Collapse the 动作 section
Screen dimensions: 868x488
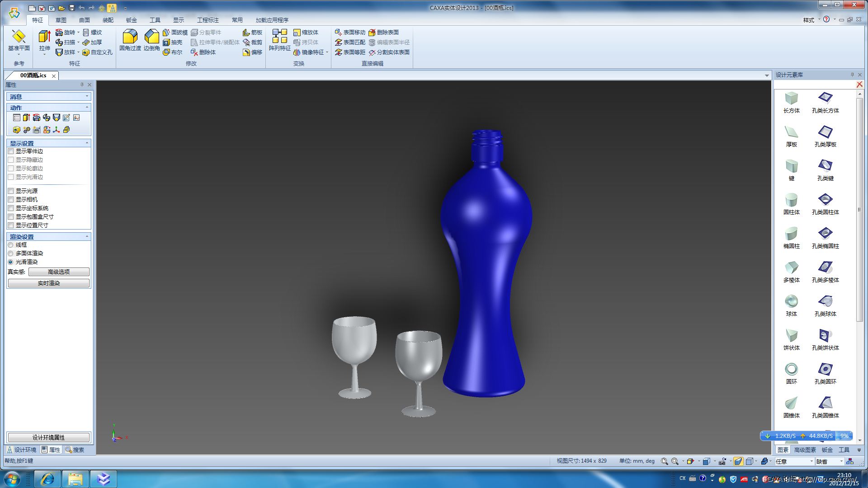[x=87, y=107]
